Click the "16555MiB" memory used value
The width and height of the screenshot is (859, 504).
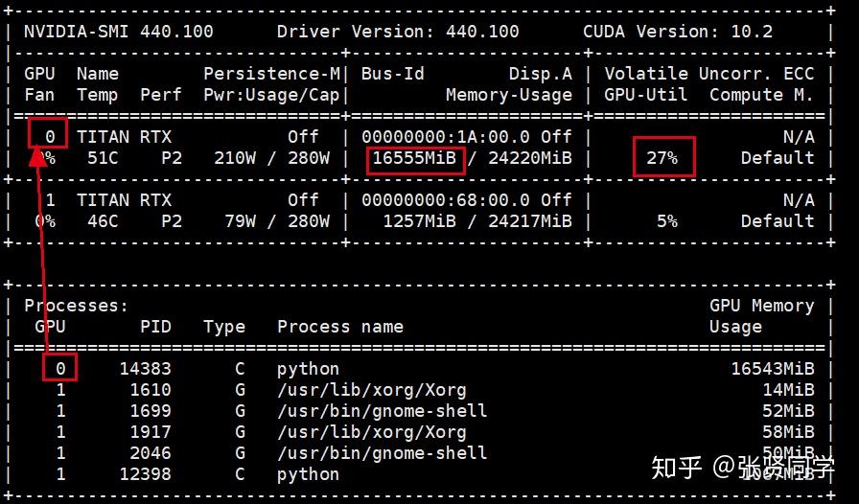pos(414,158)
